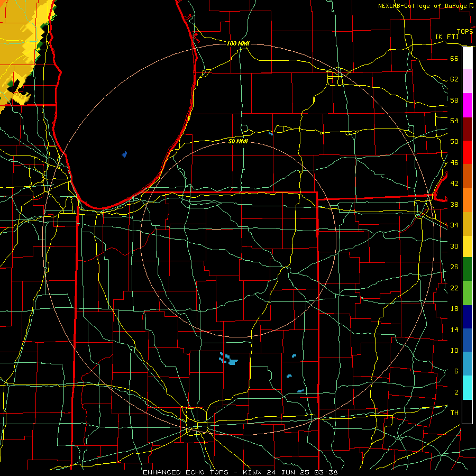The height and width of the screenshot is (476, 476).
Task: Pick the cyan legend swatch
Action: (467, 388)
